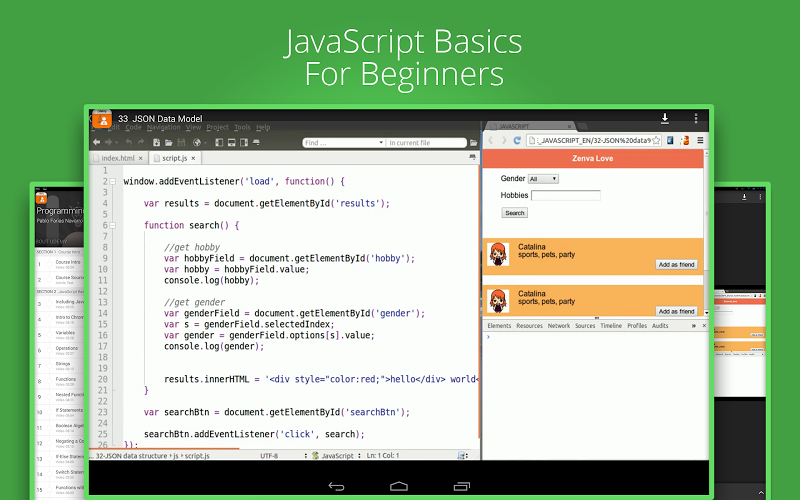Switch to the script.js tab
This screenshot has height=500, width=800.
point(180,158)
